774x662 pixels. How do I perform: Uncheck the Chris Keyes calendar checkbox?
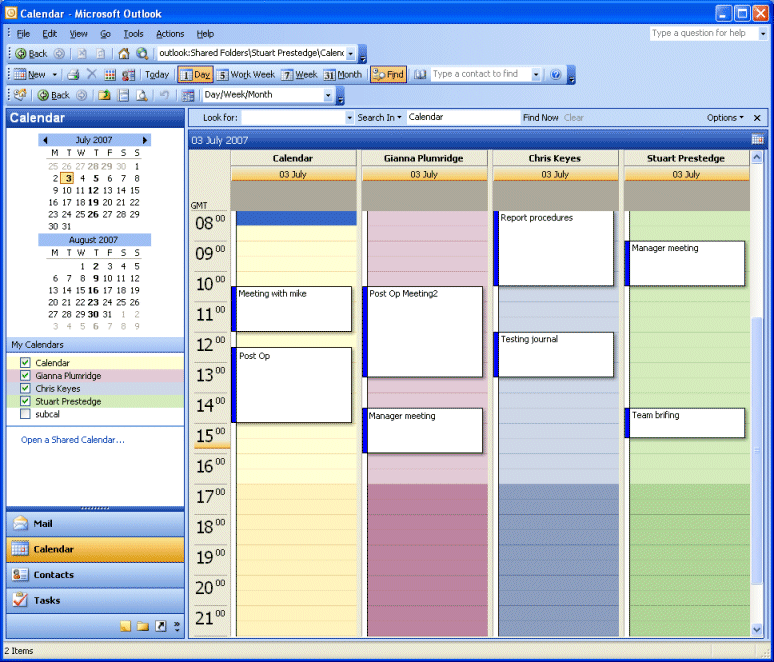(25, 388)
